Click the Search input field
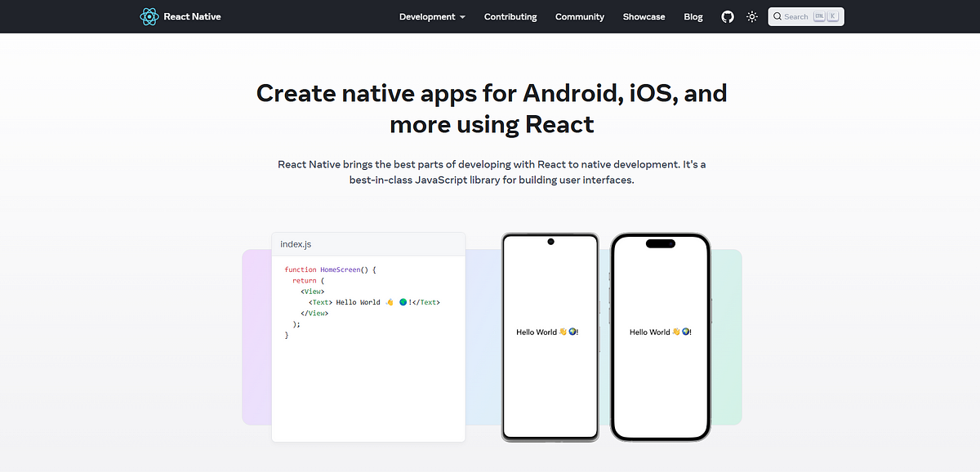This screenshot has width=980, height=472. coord(806,16)
